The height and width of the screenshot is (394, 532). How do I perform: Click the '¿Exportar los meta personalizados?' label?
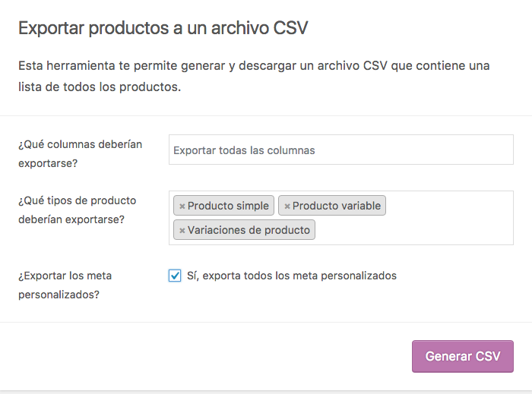click(65, 285)
